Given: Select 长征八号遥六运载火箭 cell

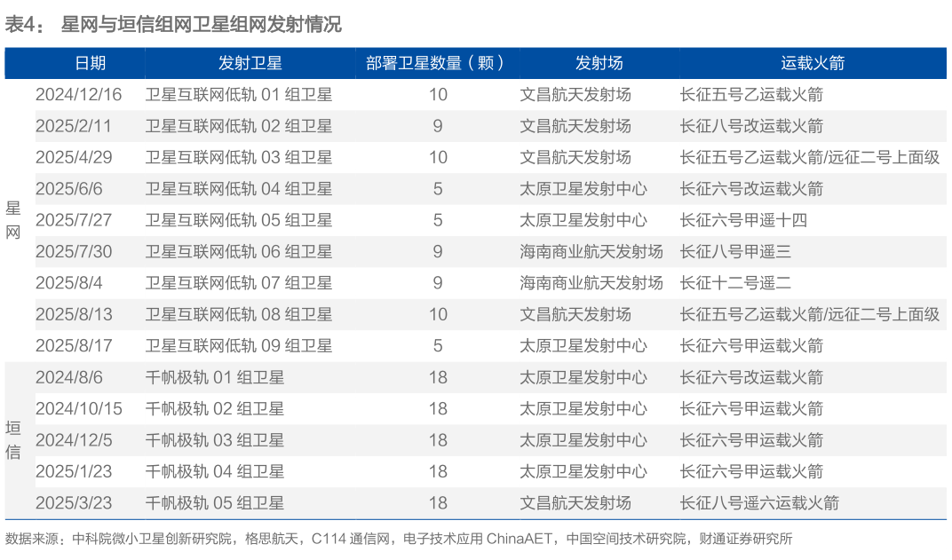Looking at the screenshot, I should 759,502.
